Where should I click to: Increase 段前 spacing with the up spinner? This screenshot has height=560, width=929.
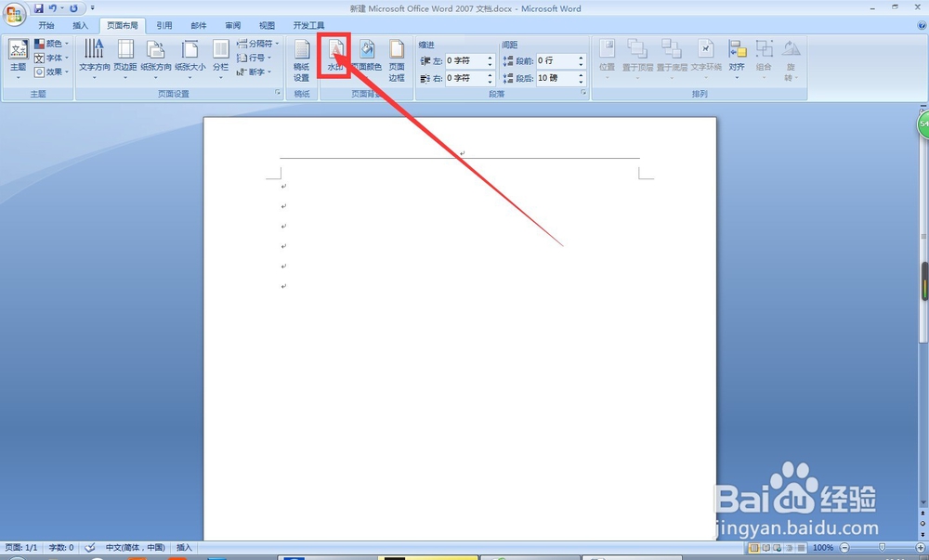582,58
